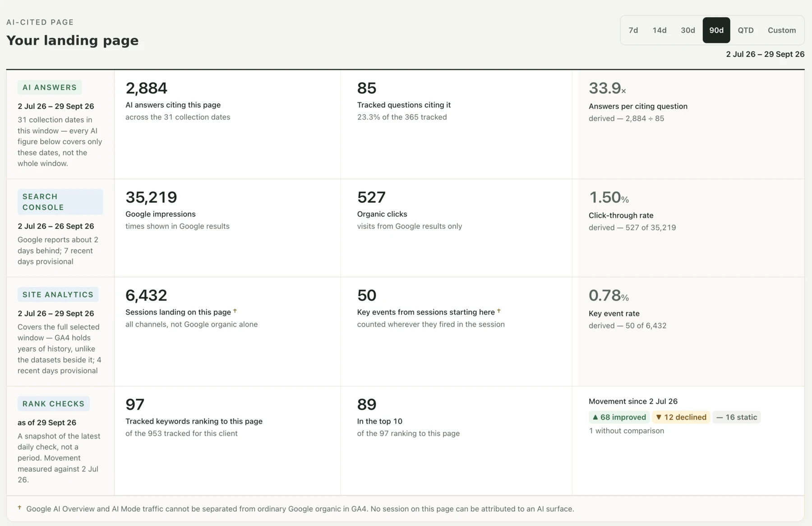Click the '85' tracked questions figure
812x526 pixels.
point(366,88)
